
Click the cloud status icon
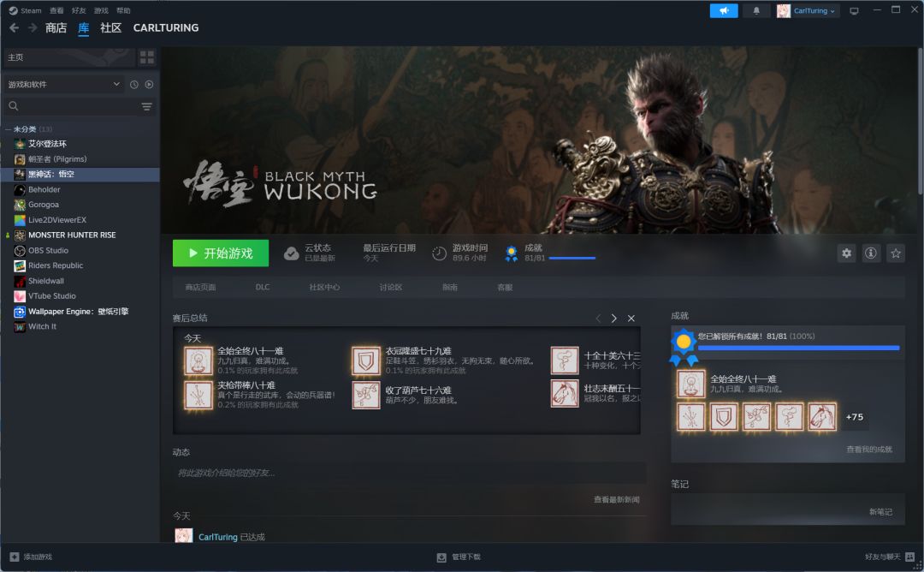click(x=291, y=253)
